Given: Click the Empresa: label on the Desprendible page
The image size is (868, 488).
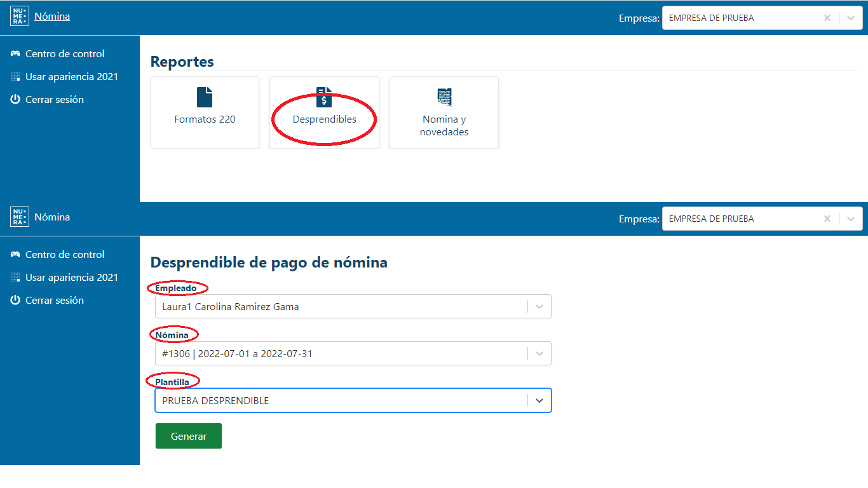Looking at the screenshot, I should tap(639, 219).
